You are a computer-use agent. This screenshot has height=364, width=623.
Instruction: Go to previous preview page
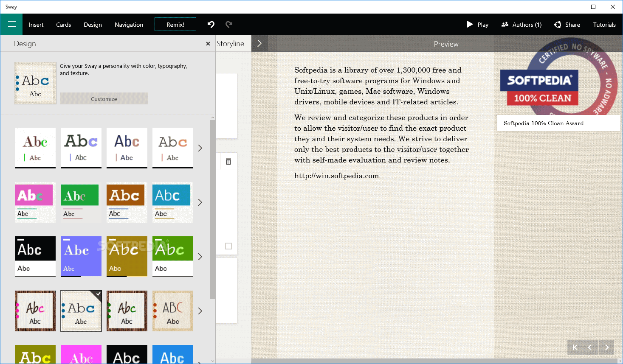click(591, 347)
